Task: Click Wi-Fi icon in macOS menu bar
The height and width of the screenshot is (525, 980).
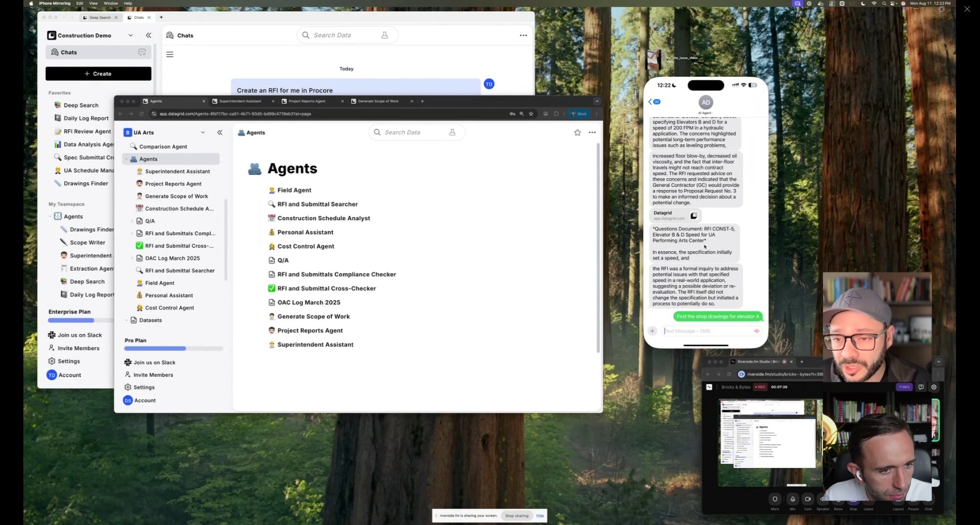Action: (x=874, y=3)
